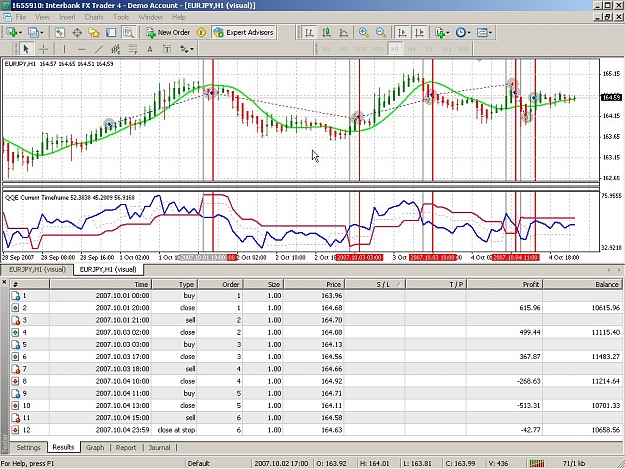Toggle the D1 timeframe button
625x469 pixels.
429,49
